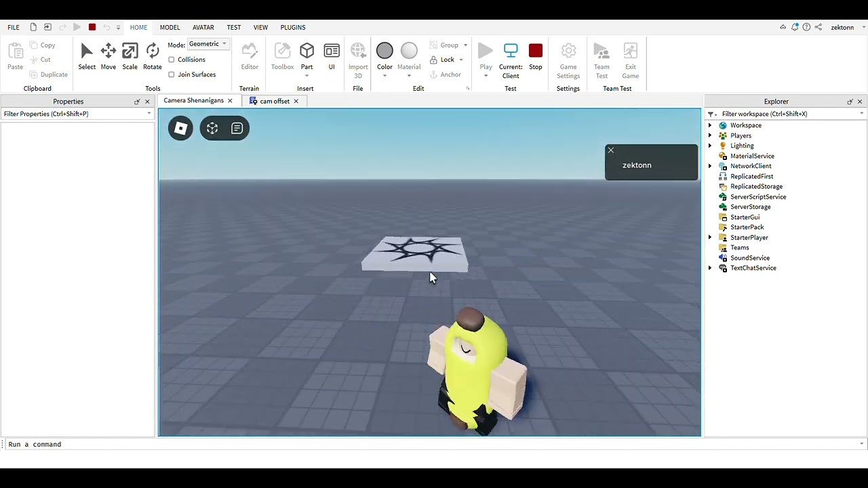Switch to the TEST ribbon tab
The width and height of the screenshot is (868, 488).
click(234, 28)
